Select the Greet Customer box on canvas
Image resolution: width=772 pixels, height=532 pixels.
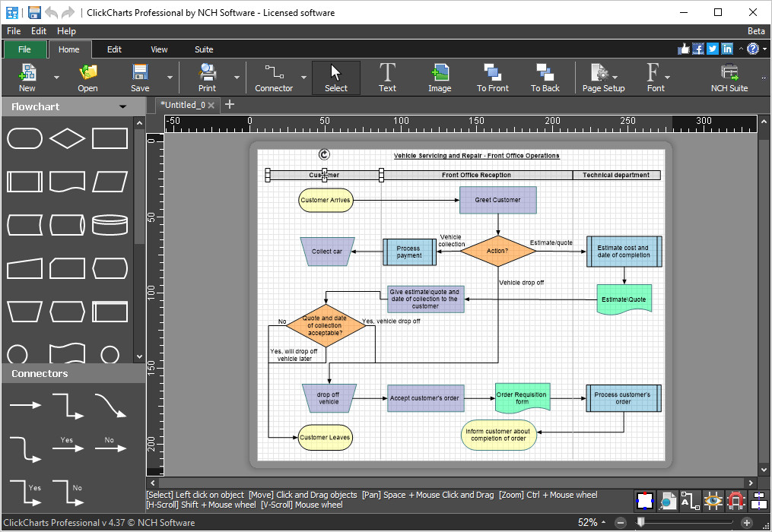pos(497,200)
